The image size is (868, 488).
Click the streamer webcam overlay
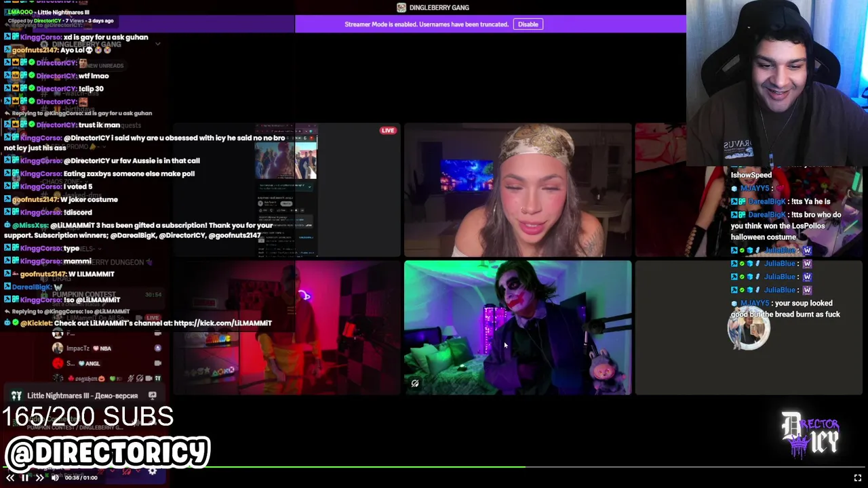pos(777,83)
